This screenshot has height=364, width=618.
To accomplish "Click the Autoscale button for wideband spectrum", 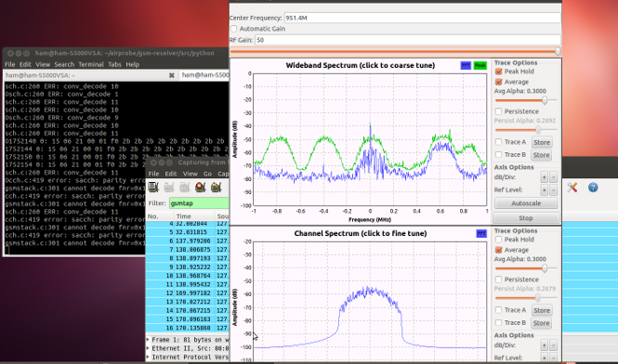I will click(526, 203).
